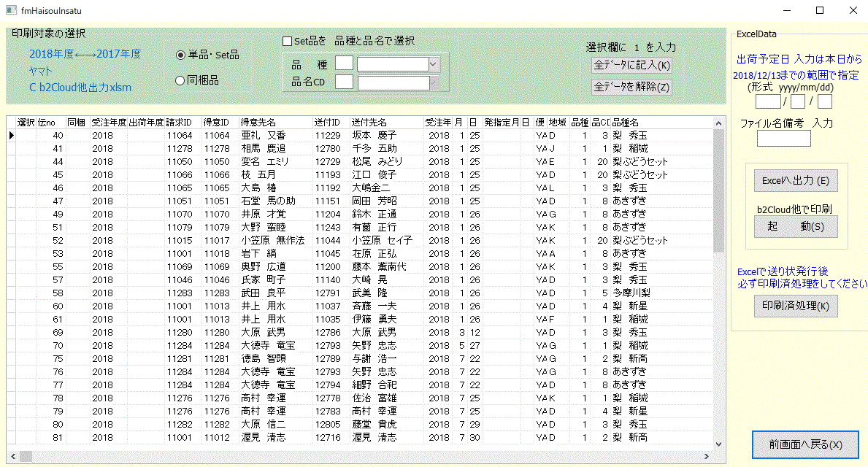Click the month field of shipping date
This screenshot has width=868, height=467.
pos(798,101)
